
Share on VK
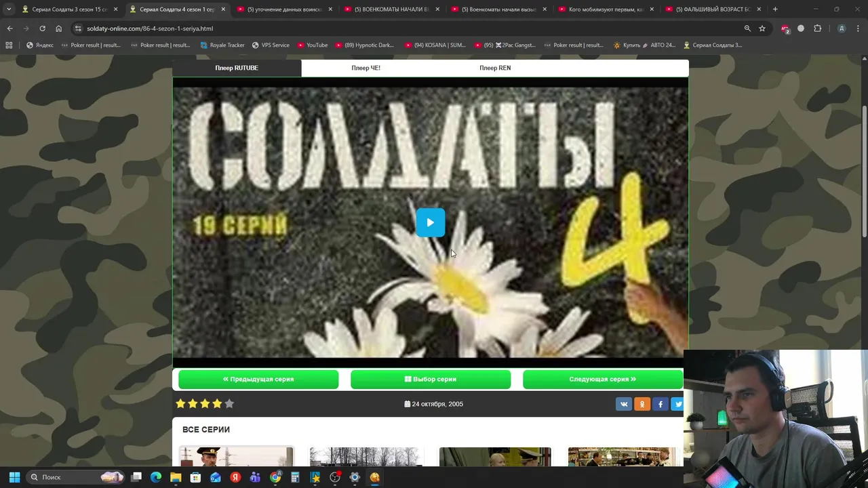(x=624, y=404)
